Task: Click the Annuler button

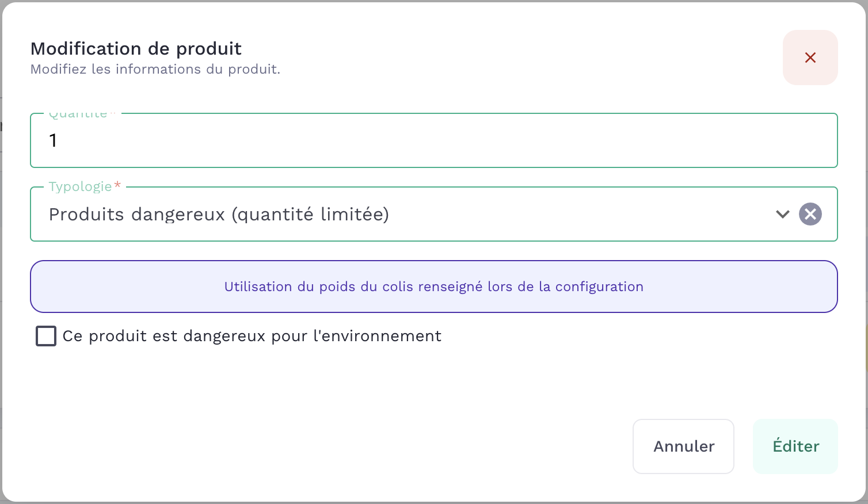Action: [x=683, y=446]
